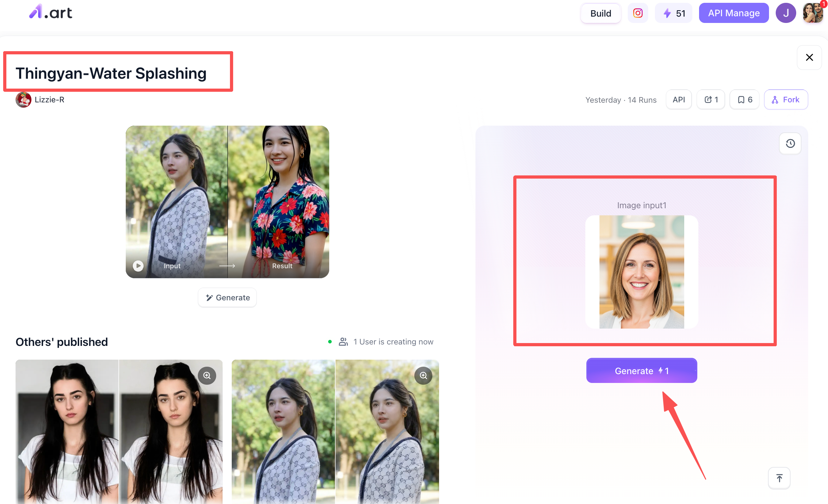The width and height of the screenshot is (828, 504).
Task: Zoom into first published result image
Action: point(207,376)
